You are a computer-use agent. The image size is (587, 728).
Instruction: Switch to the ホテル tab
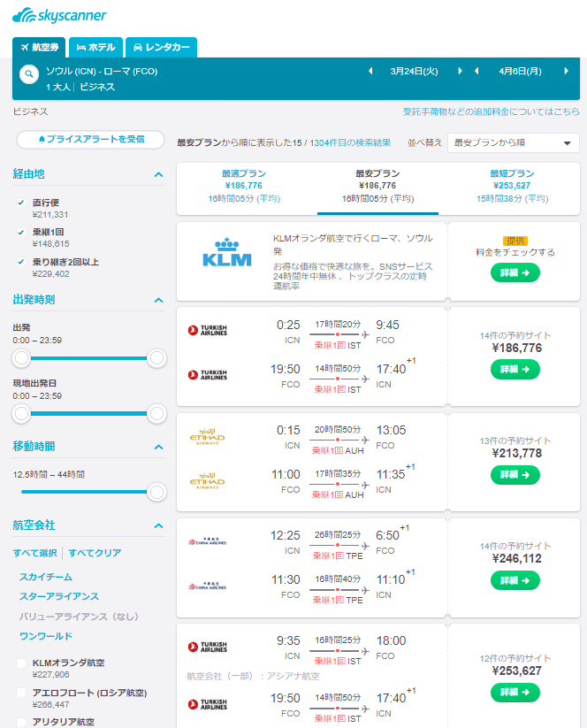[95, 48]
